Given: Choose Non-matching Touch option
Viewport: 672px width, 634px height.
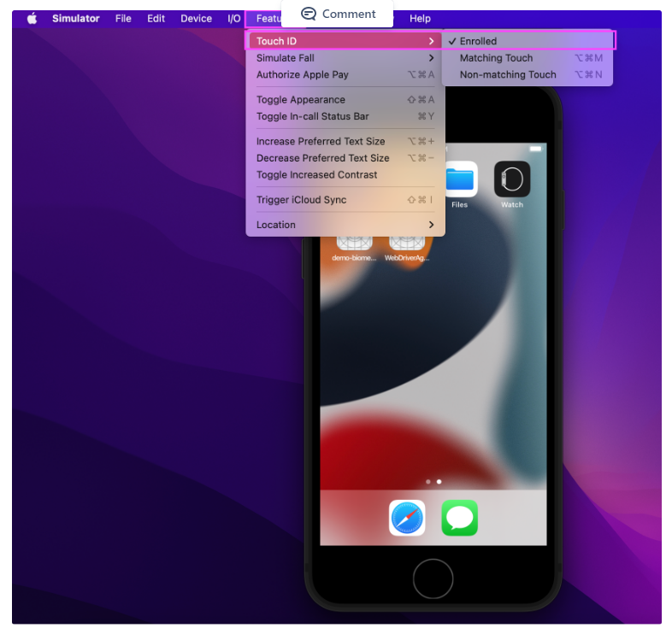Looking at the screenshot, I should (x=508, y=74).
